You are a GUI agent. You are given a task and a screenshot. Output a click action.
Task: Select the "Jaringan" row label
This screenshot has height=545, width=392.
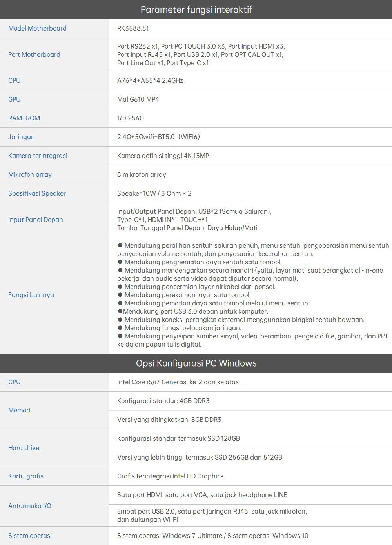point(22,137)
